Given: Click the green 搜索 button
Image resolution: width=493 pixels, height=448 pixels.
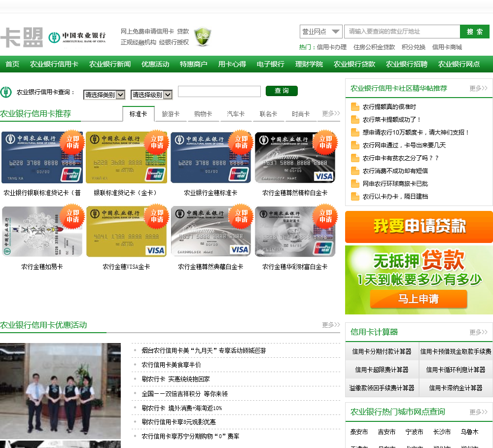Looking at the screenshot, I should tap(474, 32).
